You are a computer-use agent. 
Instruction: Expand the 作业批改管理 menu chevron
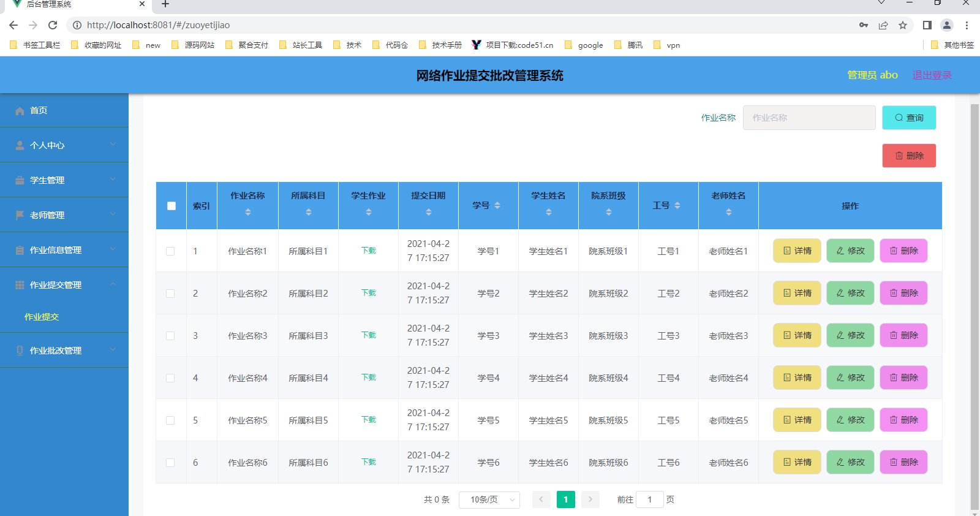(x=113, y=350)
